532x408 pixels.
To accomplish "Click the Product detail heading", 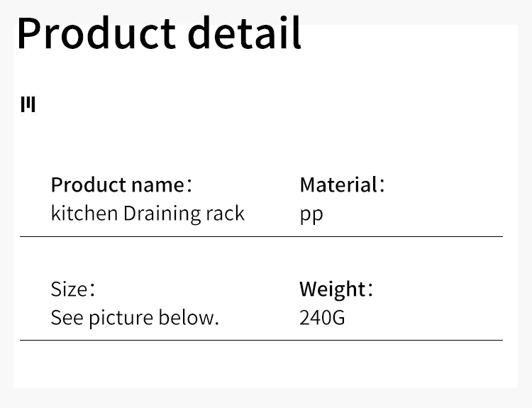I will pyautogui.click(x=159, y=33).
